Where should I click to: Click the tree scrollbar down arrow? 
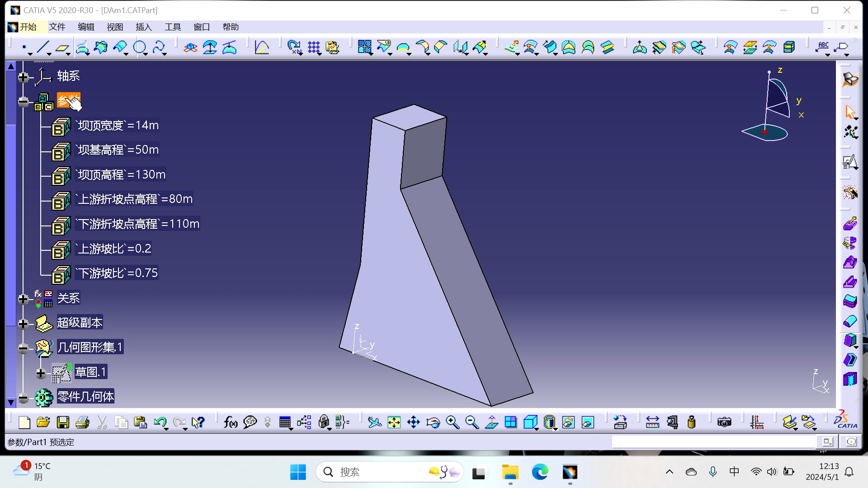click(11, 402)
